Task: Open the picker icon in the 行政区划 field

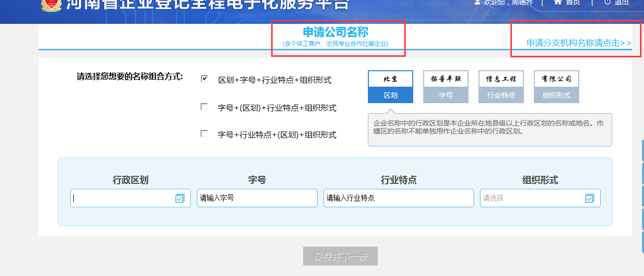Action: point(179,198)
